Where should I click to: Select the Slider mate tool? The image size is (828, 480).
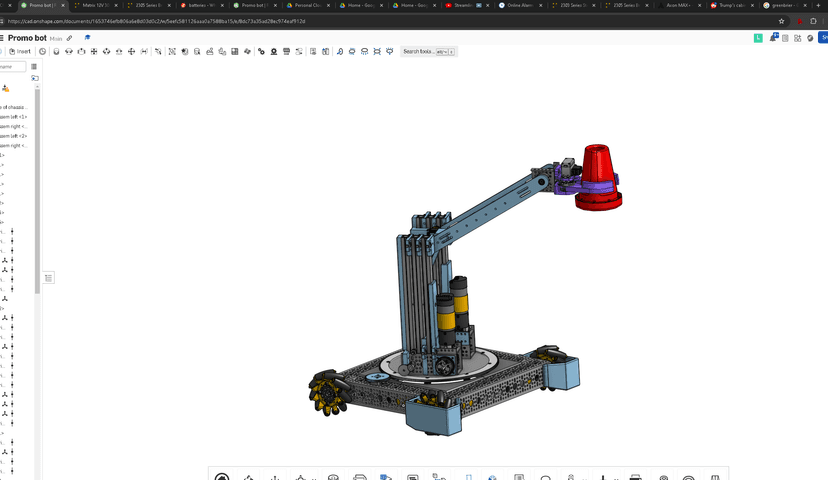81,51
